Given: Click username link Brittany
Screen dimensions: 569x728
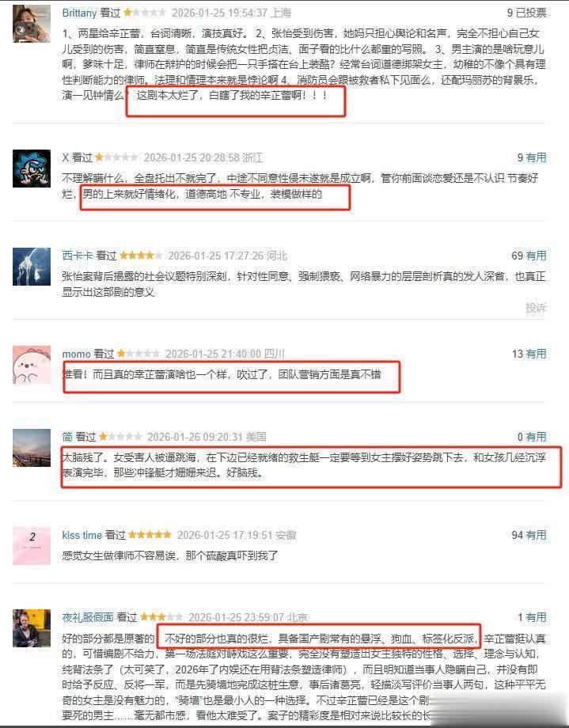Looking at the screenshot, I should point(79,13).
